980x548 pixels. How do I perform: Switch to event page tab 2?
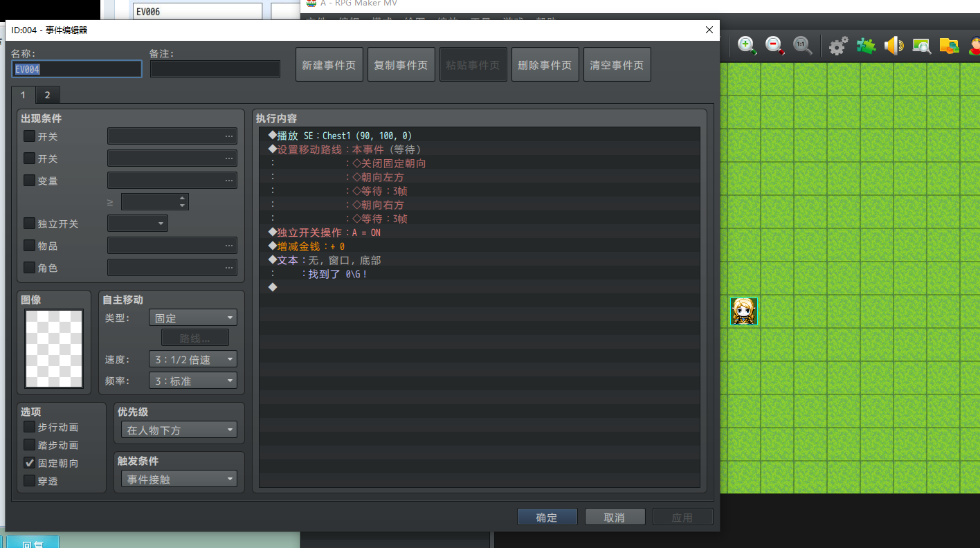point(47,95)
